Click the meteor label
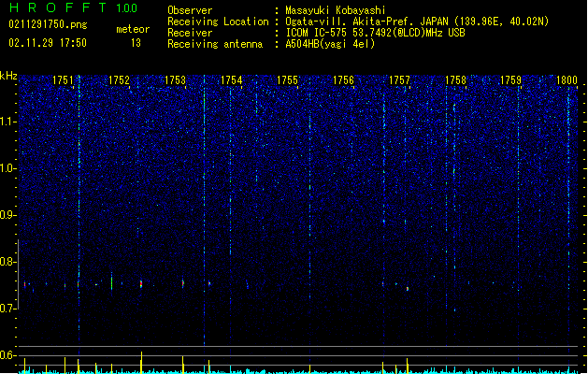 point(133,29)
